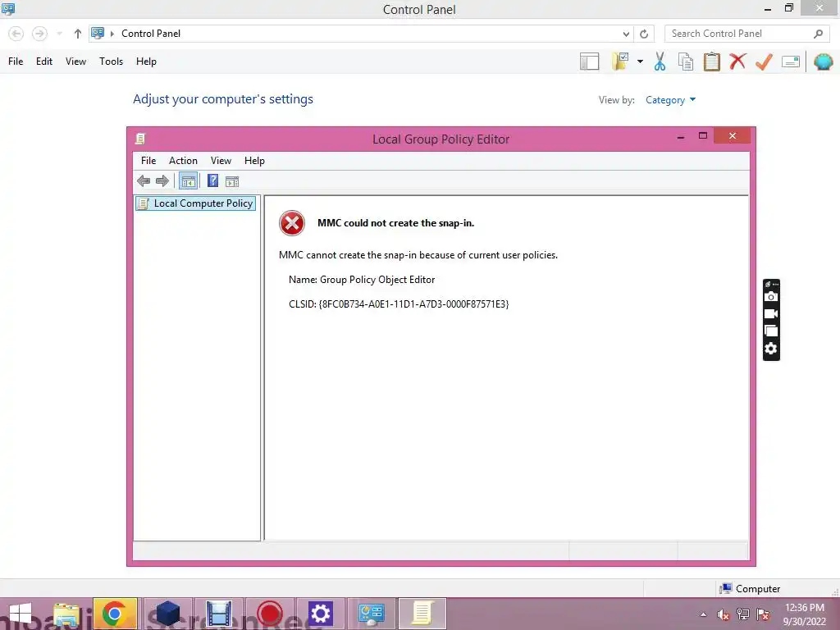Screen dimensions: 840x630
Task: Show hidden tray icons arrow
Action: coord(703,614)
